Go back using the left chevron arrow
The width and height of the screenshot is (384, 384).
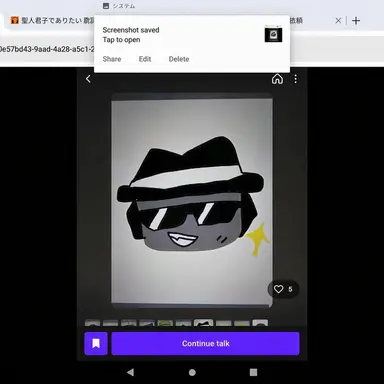point(88,79)
